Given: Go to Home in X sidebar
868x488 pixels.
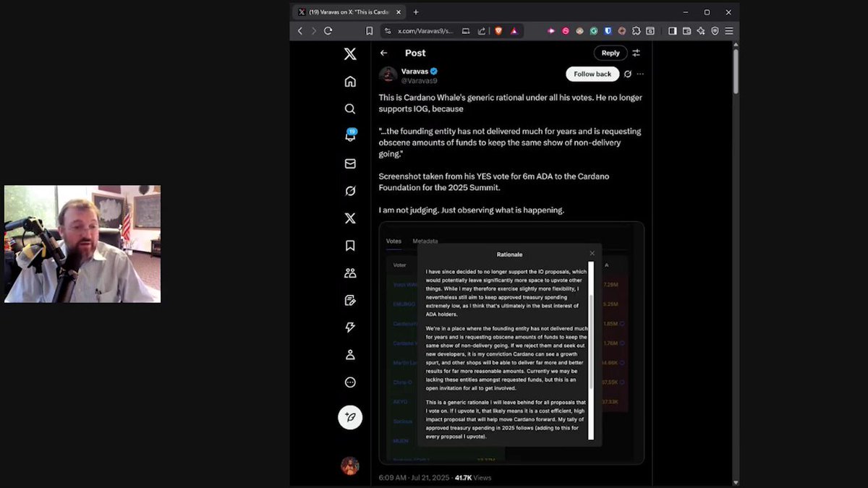Looking at the screenshot, I should (350, 81).
